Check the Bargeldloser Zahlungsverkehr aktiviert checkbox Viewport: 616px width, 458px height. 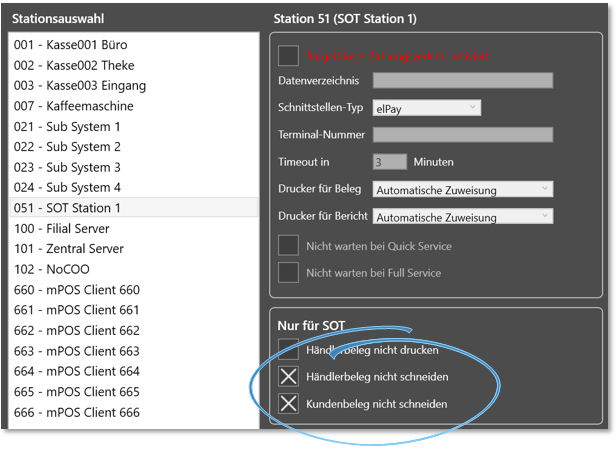click(x=288, y=55)
